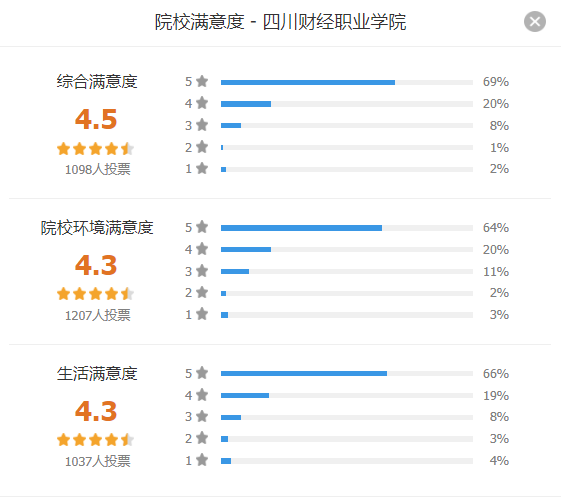Click the 1-star icon under 综合满意度

click(x=202, y=168)
